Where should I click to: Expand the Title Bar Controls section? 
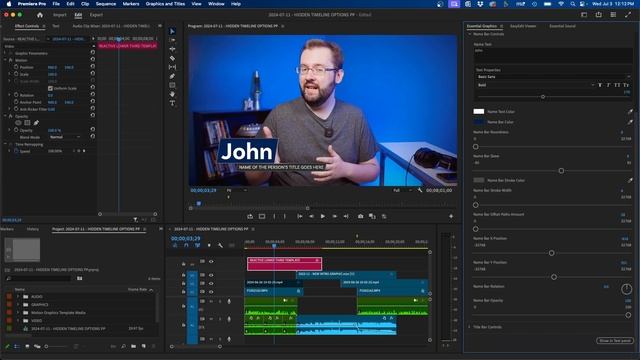coord(470,327)
